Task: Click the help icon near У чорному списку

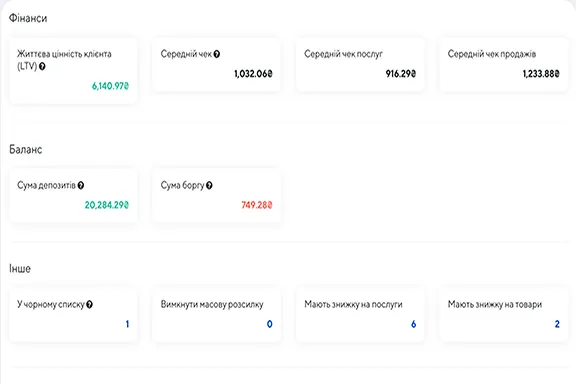Action: coord(89,305)
